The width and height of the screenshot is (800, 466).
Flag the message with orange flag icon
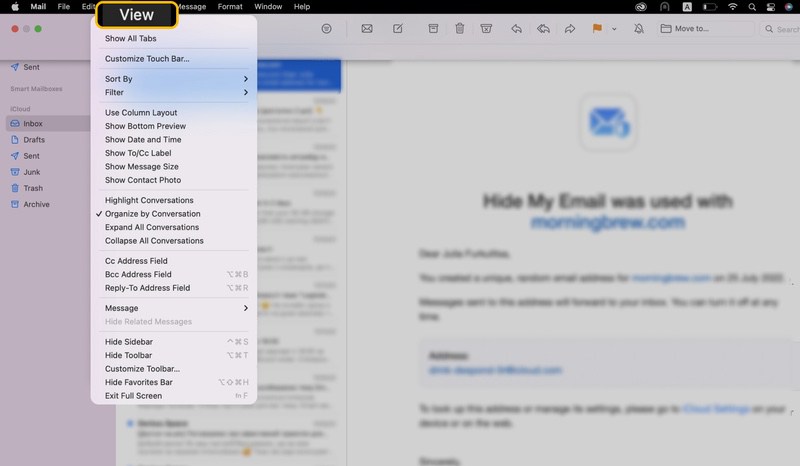pyautogui.click(x=597, y=29)
